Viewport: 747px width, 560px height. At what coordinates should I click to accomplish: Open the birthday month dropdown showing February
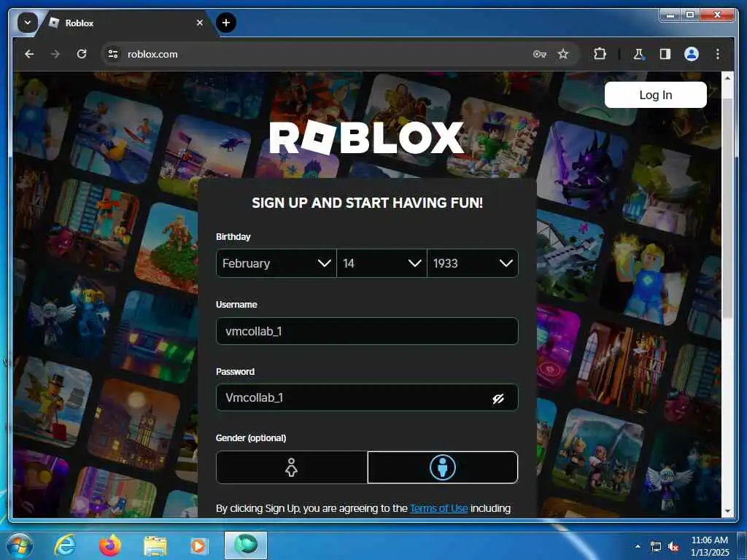(x=276, y=263)
